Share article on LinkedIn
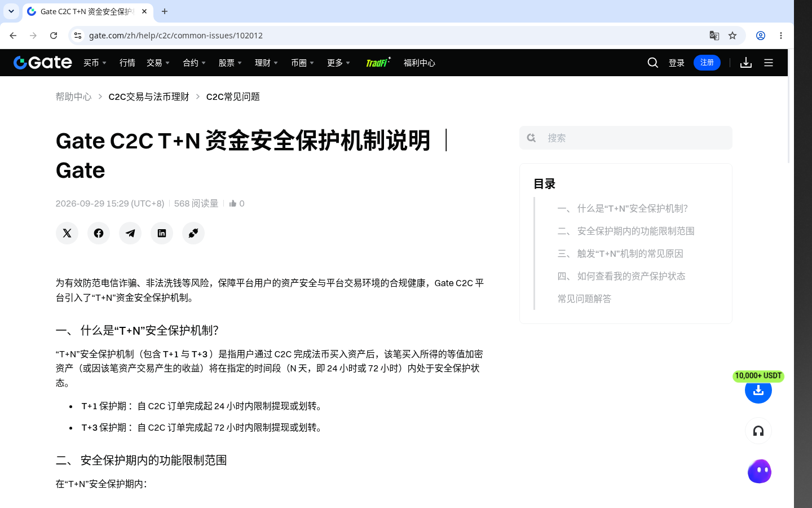This screenshot has height=508, width=812. pos(162,233)
